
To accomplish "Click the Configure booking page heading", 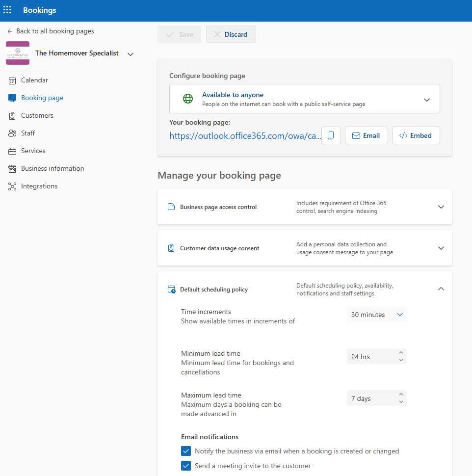I will pyautogui.click(x=208, y=76).
